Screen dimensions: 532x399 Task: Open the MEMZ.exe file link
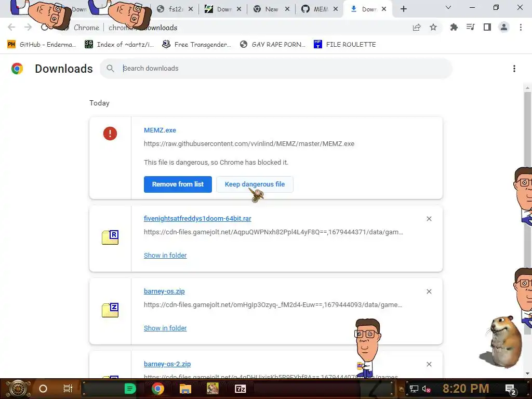pyautogui.click(x=160, y=130)
